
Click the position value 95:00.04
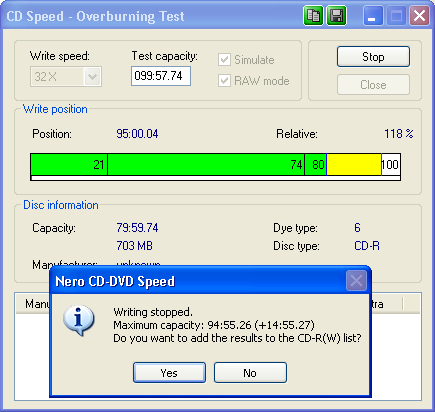click(137, 134)
